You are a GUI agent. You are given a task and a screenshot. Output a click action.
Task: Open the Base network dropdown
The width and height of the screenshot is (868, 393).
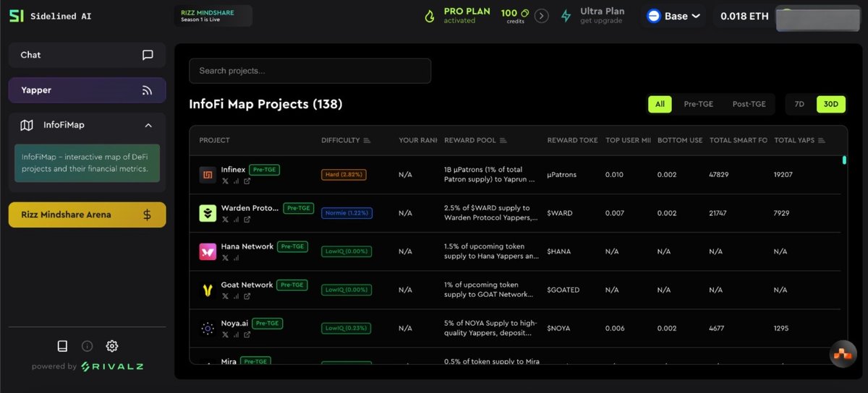(x=673, y=16)
